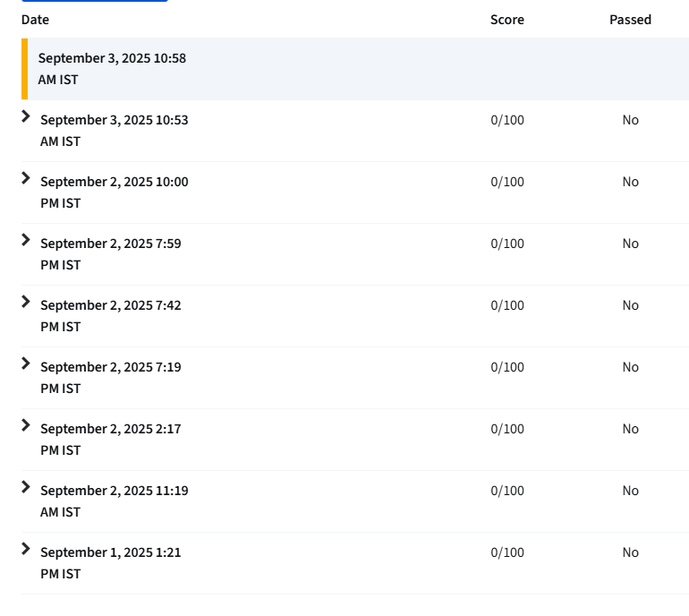Select the highlighted September 3, 10:58 AM entry

click(355, 69)
